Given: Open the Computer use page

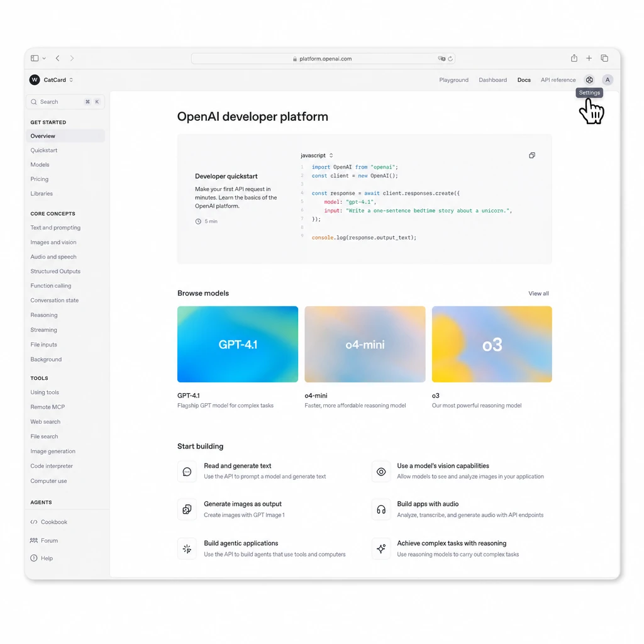Looking at the screenshot, I should pyautogui.click(x=48, y=481).
